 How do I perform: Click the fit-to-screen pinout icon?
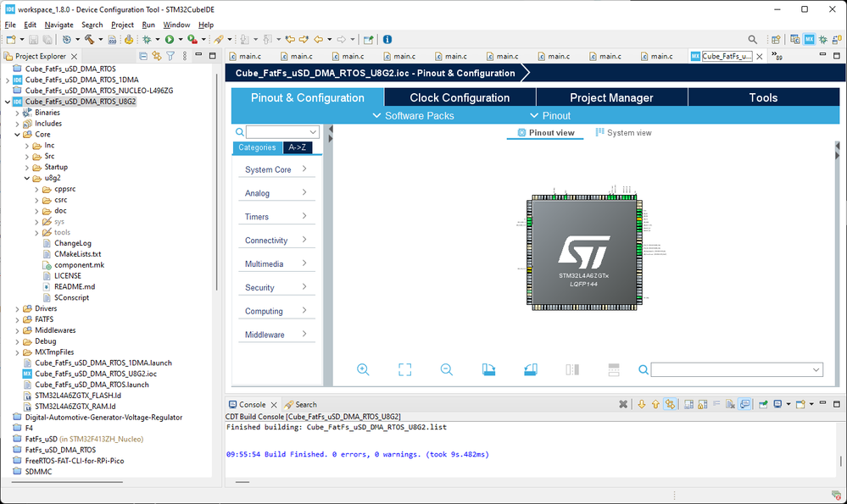pos(404,369)
